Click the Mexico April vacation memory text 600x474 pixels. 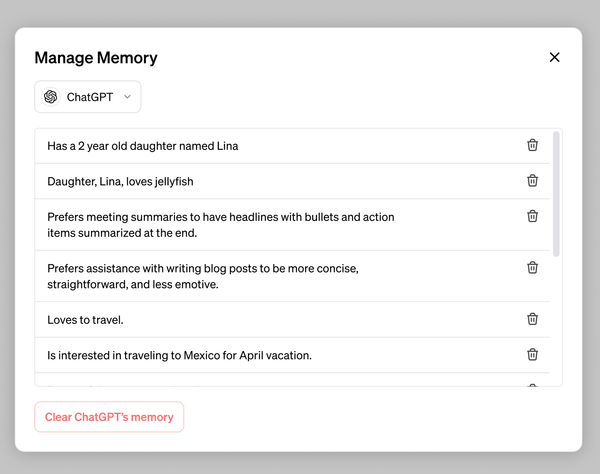pyautogui.click(x=180, y=355)
